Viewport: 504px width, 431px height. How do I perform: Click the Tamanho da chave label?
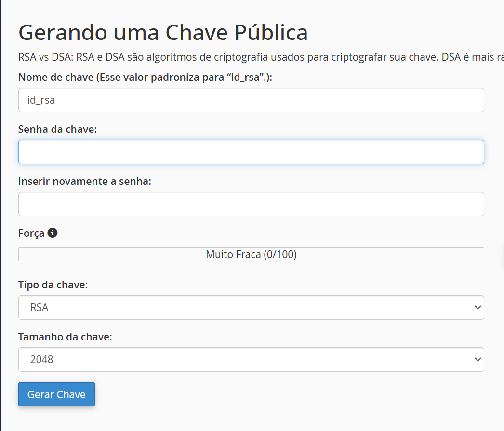(x=64, y=337)
